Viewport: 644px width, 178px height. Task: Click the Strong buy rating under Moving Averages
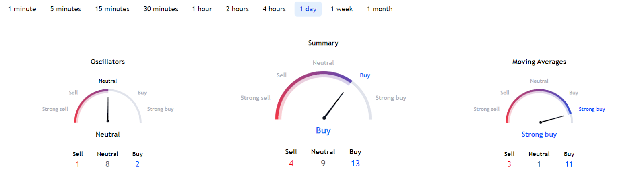539,134
